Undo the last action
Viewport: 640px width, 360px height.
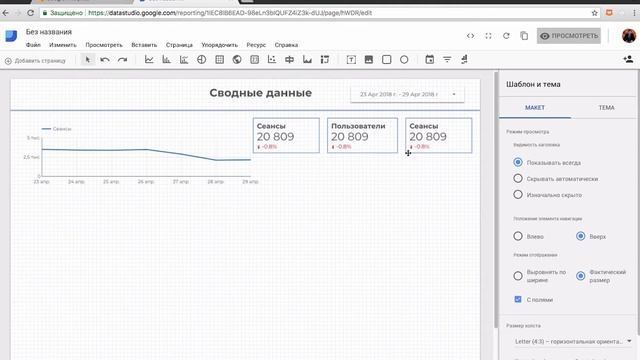(105, 60)
